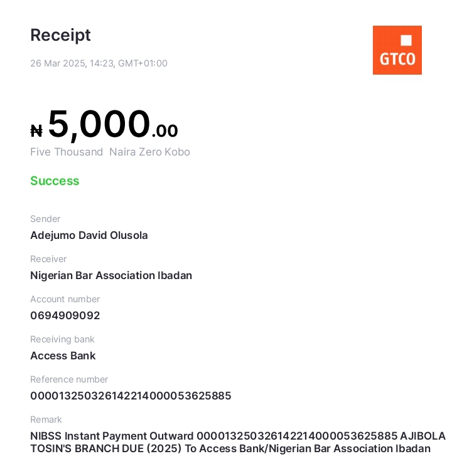Screen dimensions: 452x476
Task: Select receiver Nigerian Bar Association Ibadan
Action: (x=111, y=276)
